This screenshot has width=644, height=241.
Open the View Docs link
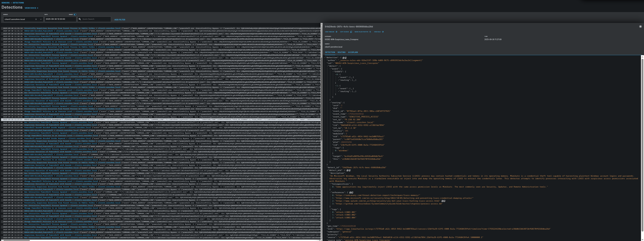31,8
